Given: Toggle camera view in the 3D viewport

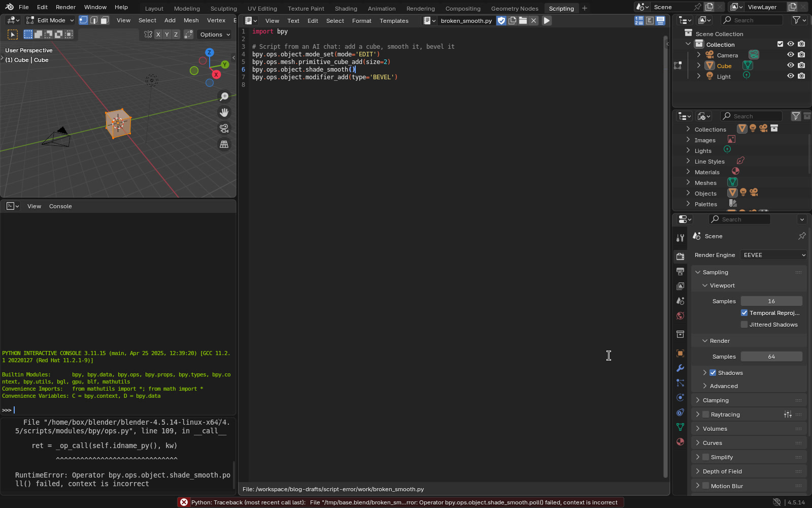Looking at the screenshot, I should click(x=224, y=129).
